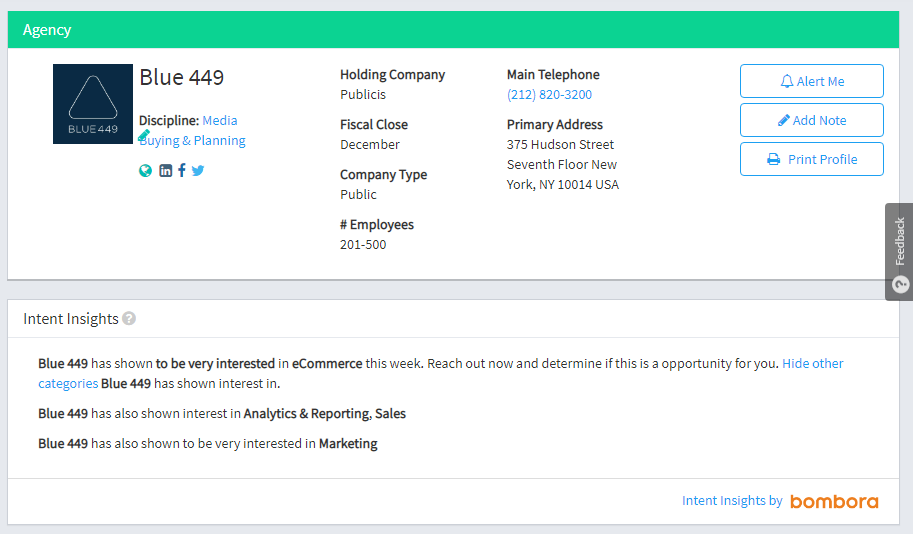Click the Fiscal Close label

(374, 125)
